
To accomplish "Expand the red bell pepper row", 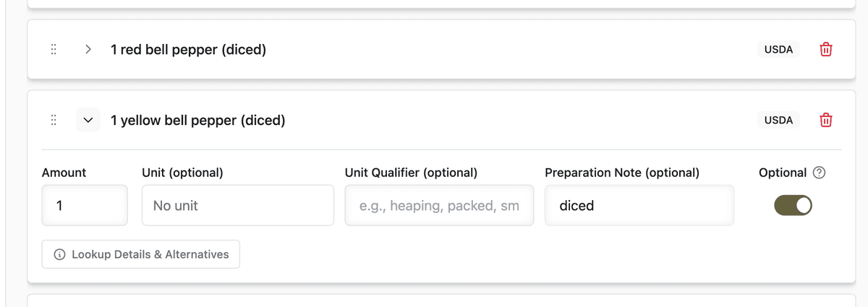I will tap(88, 50).
